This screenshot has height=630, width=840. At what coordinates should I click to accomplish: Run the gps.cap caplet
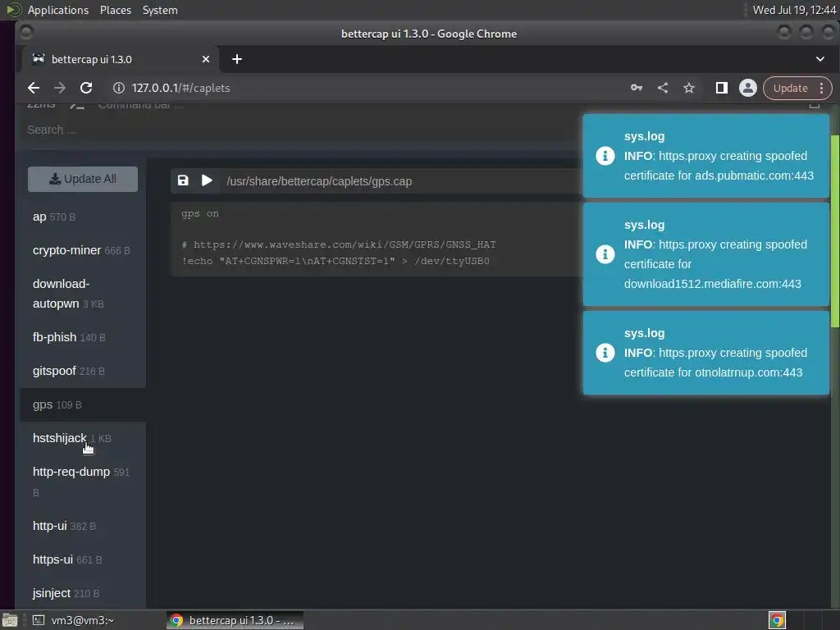tap(207, 180)
